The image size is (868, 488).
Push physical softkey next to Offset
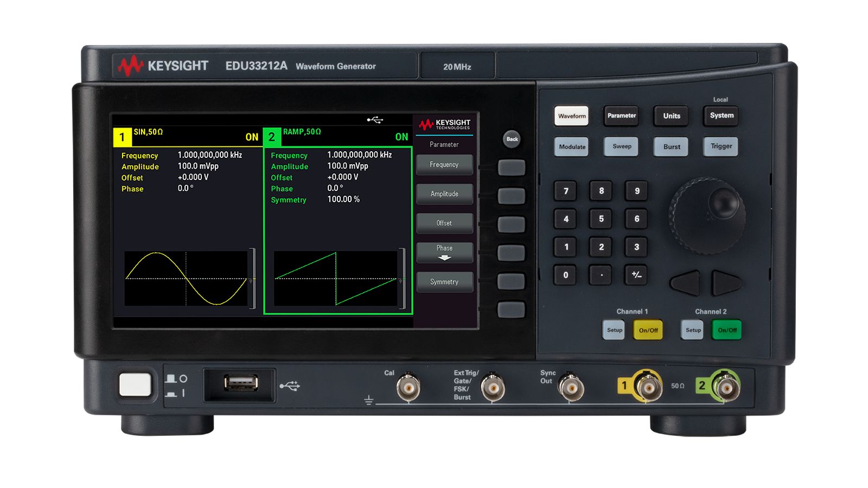(x=512, y=224)
